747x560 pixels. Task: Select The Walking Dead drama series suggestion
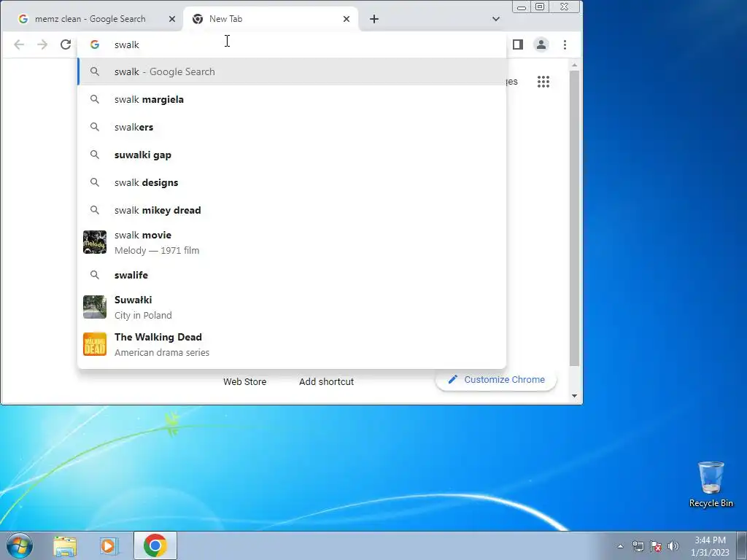tap(292, 344)
